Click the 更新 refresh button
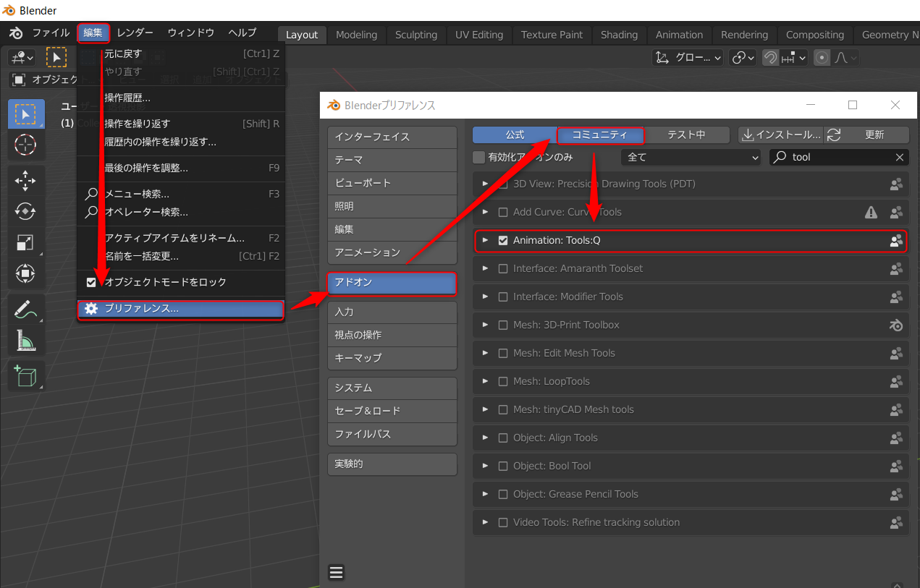920x588 pixels. (x=866, y=135)
